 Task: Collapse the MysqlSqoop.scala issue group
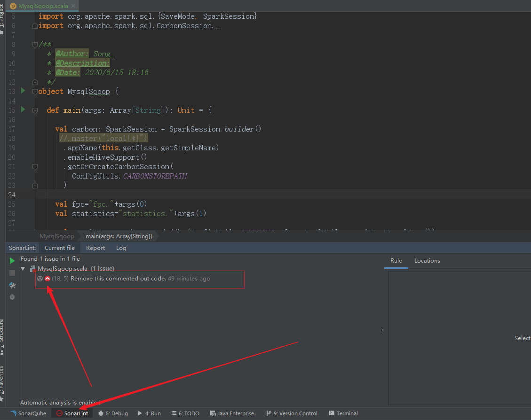tap(23, 268)
